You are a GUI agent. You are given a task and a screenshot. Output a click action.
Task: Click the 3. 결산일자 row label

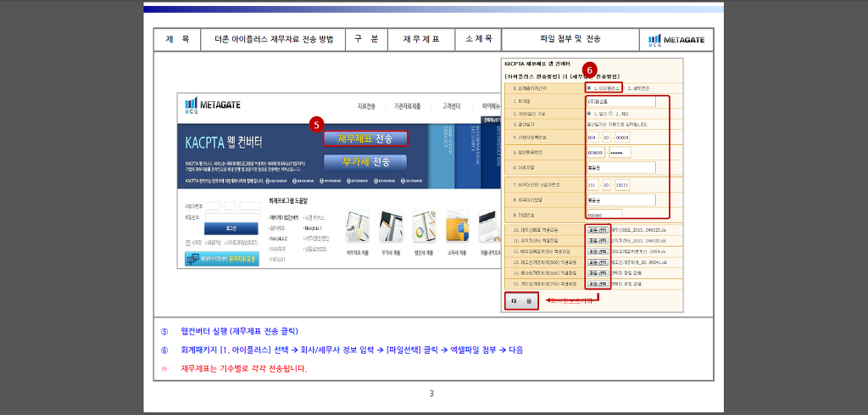click(x=524, y=125)
